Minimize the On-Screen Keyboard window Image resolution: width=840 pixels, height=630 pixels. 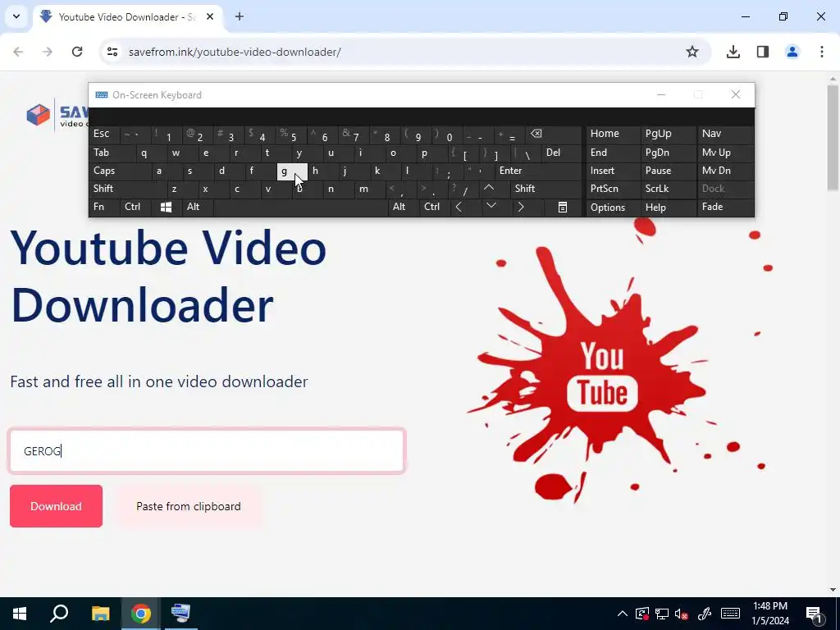tap(661, 94)
